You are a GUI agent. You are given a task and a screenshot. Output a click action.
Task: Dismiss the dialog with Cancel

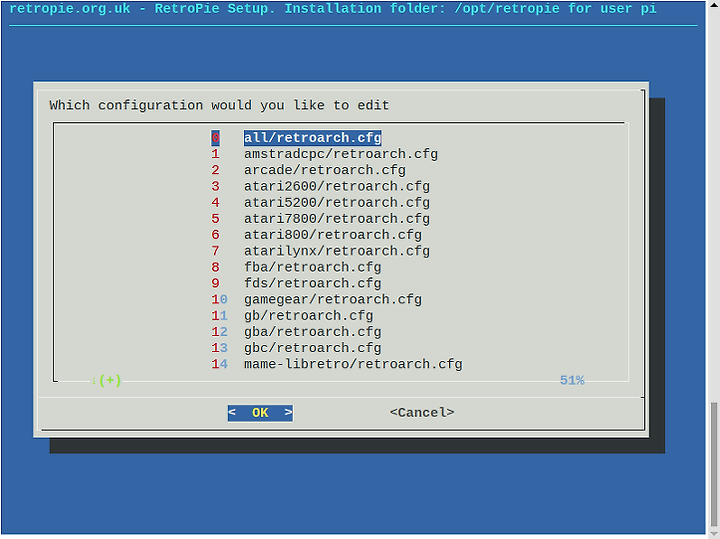pos(422,413)
